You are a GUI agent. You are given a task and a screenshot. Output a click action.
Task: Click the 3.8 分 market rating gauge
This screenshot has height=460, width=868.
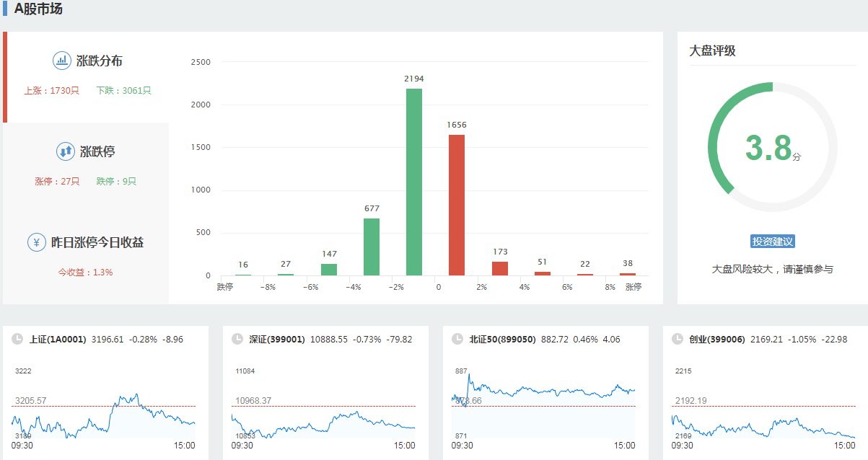772,147
